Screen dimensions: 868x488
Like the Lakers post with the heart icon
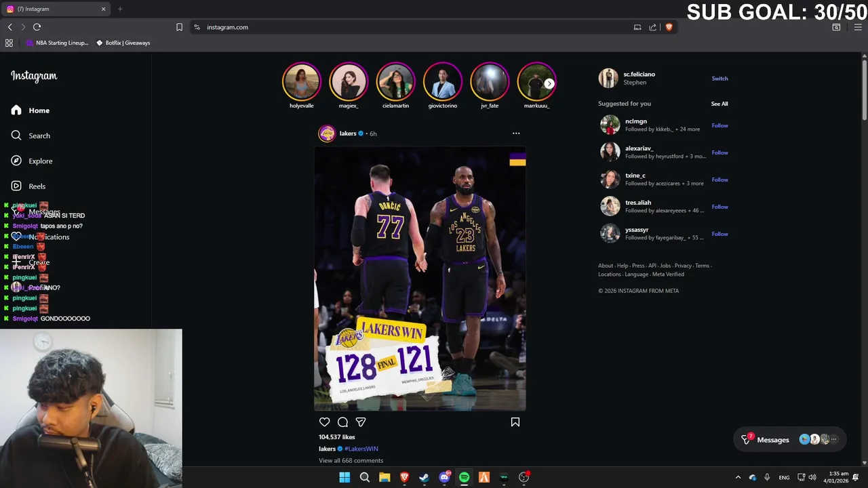[x=325, y=422]
